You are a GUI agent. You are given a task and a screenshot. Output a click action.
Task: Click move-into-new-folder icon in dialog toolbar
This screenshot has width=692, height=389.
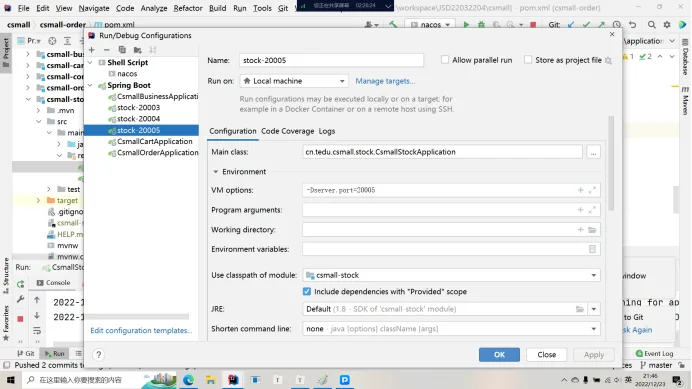coord(138,50)
